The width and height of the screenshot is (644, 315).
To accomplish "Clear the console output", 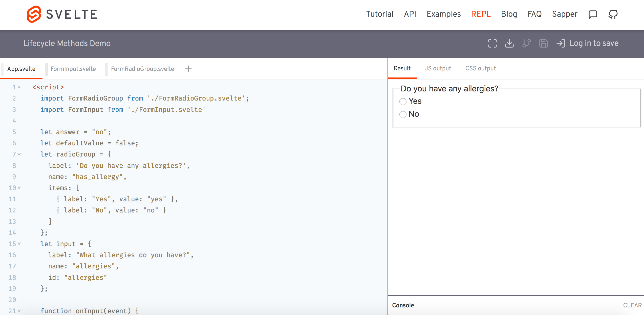I will (x=632, y=305).
